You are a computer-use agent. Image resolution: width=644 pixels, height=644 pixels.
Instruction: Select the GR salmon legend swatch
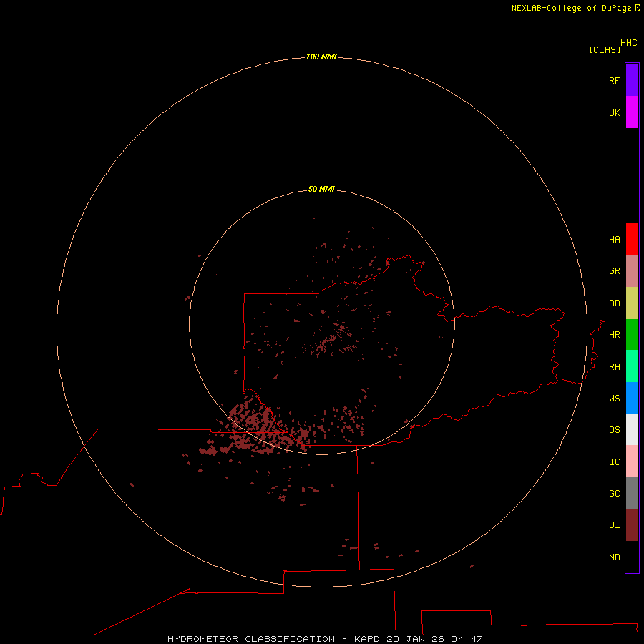[632, 271]
